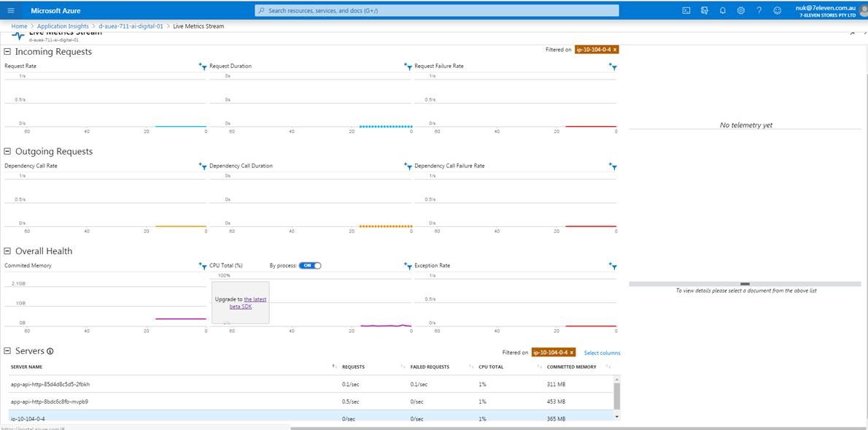
Task: Open the portal hamburger menu
Action: [10, 10]
